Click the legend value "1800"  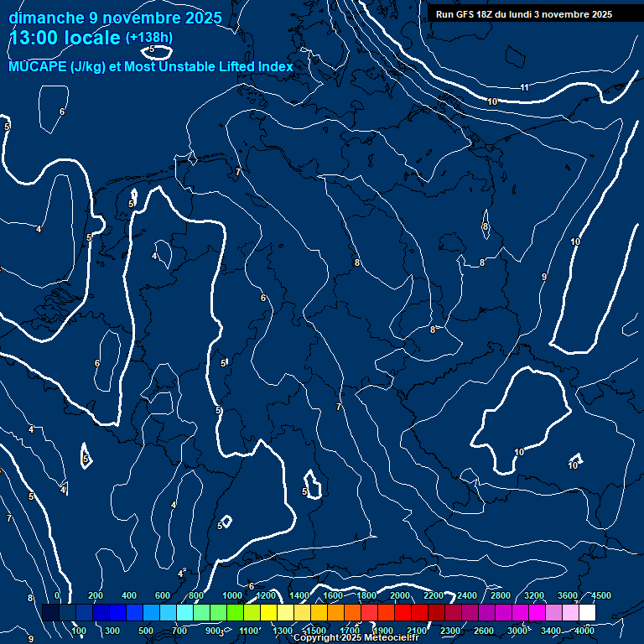(x=366, y=595)
